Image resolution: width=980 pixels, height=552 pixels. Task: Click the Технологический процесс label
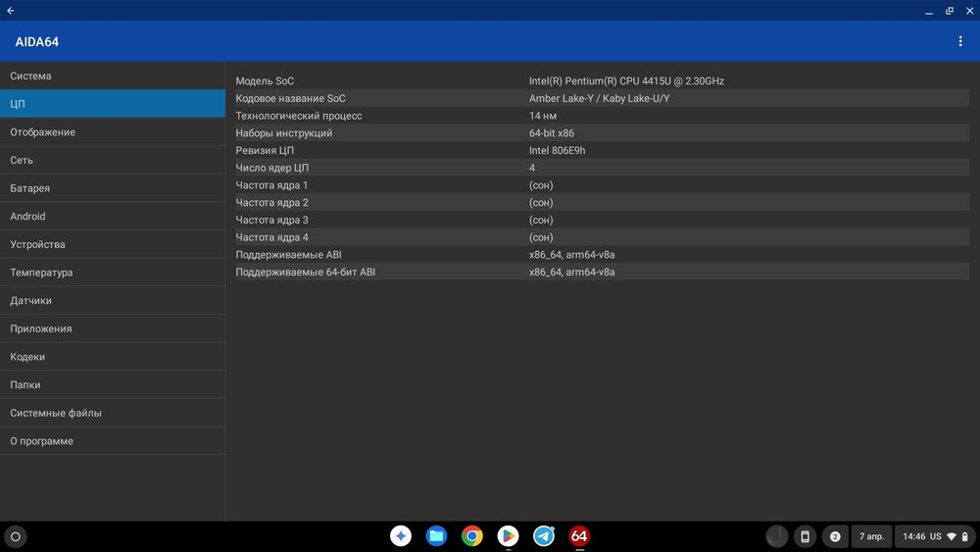coord(299,116)
